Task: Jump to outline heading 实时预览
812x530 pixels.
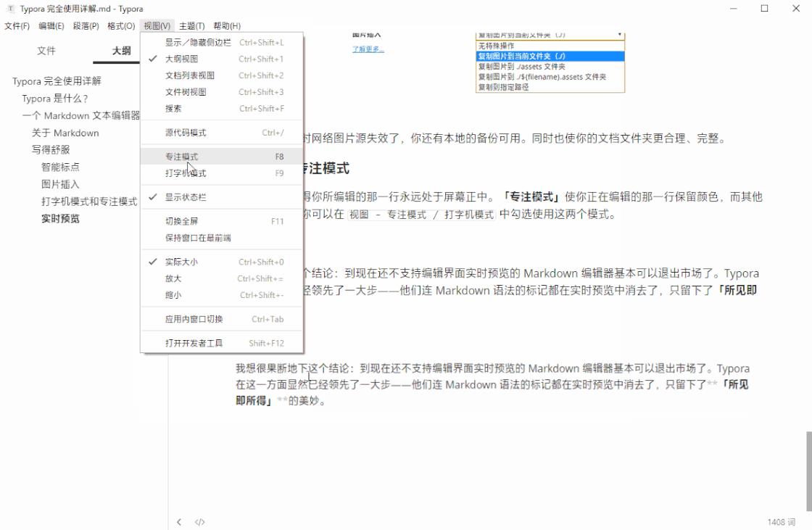Action: click(61, 219)
